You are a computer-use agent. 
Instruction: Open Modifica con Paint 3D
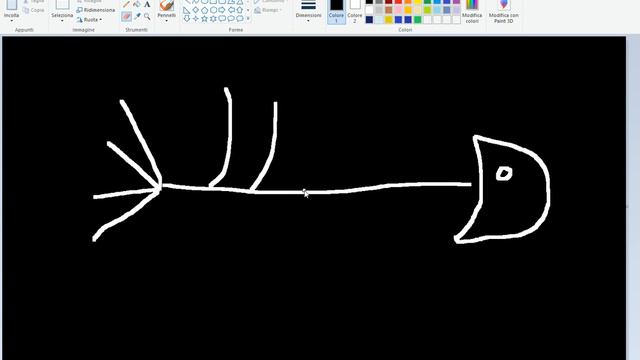504,11
